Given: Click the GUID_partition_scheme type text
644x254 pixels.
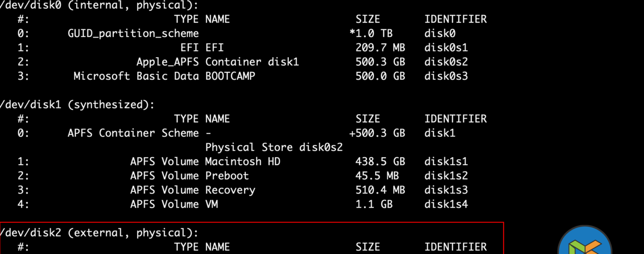Looking at the screenshot, I should tap(133, 34).
